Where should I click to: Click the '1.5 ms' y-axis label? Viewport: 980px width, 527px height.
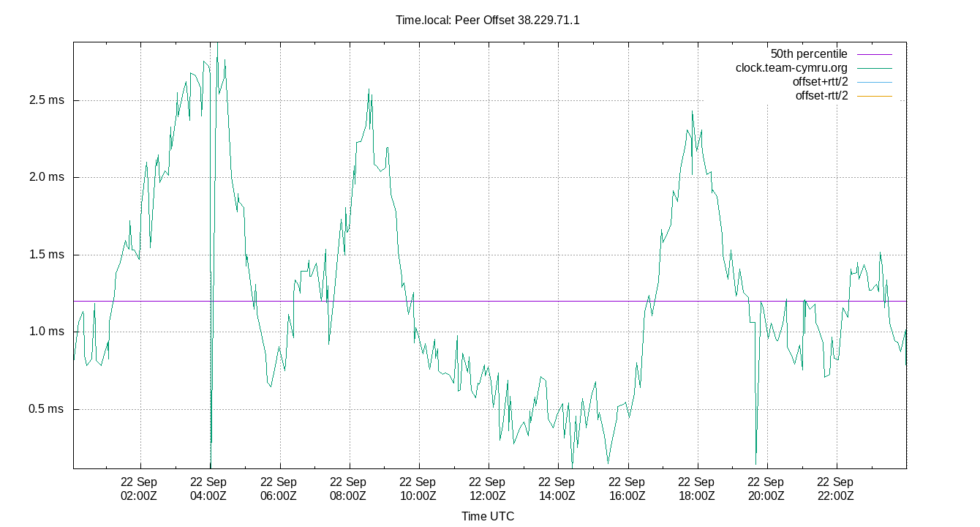point(47,255)
